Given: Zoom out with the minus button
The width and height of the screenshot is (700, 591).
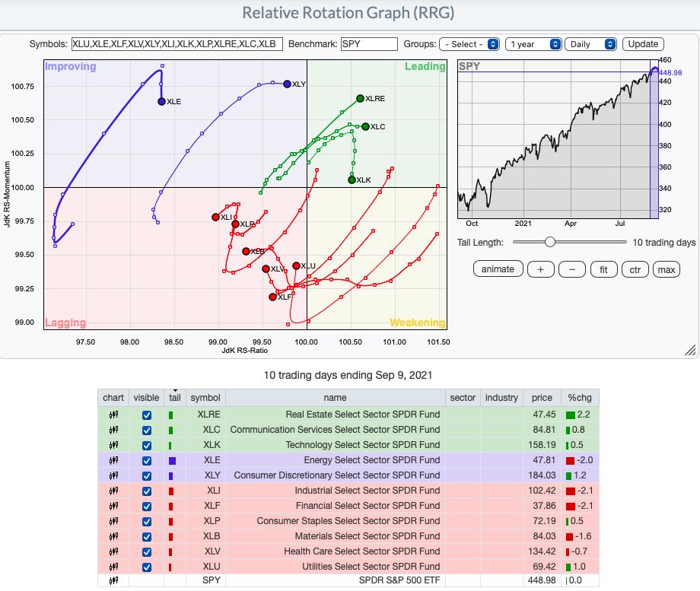Looking at the screenshot, I should (572, 269).
